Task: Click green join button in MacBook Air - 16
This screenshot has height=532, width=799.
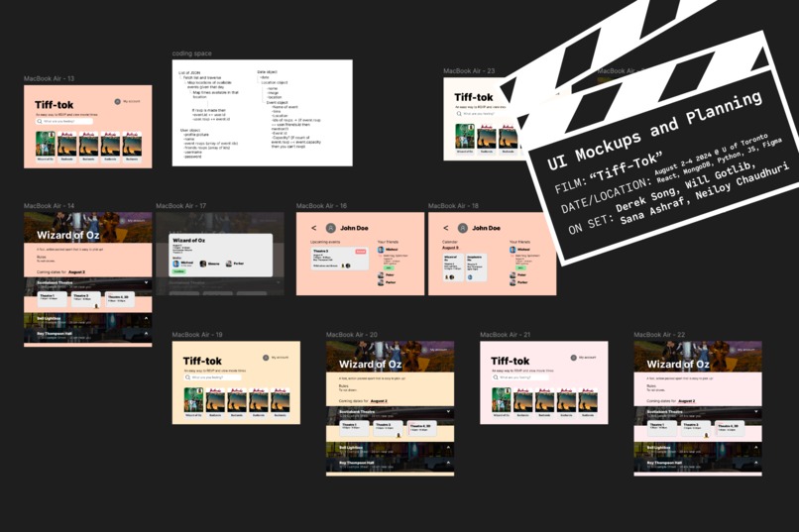Action: [389, 267]
